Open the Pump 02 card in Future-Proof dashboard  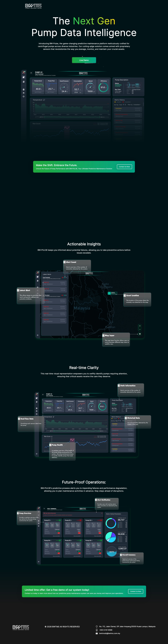tap(73, 528)
